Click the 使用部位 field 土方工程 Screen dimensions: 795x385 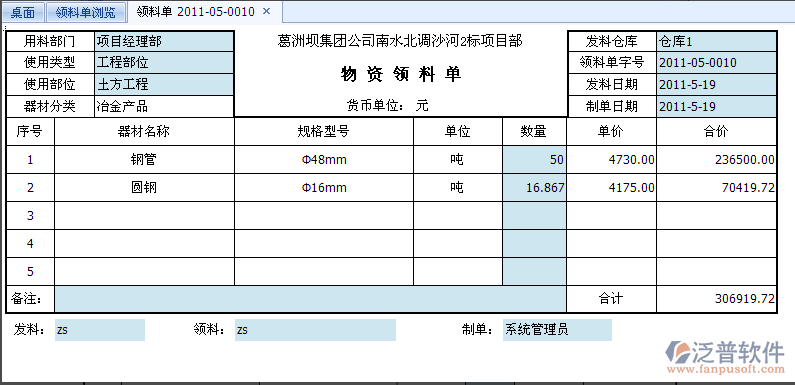pos(164,84)
